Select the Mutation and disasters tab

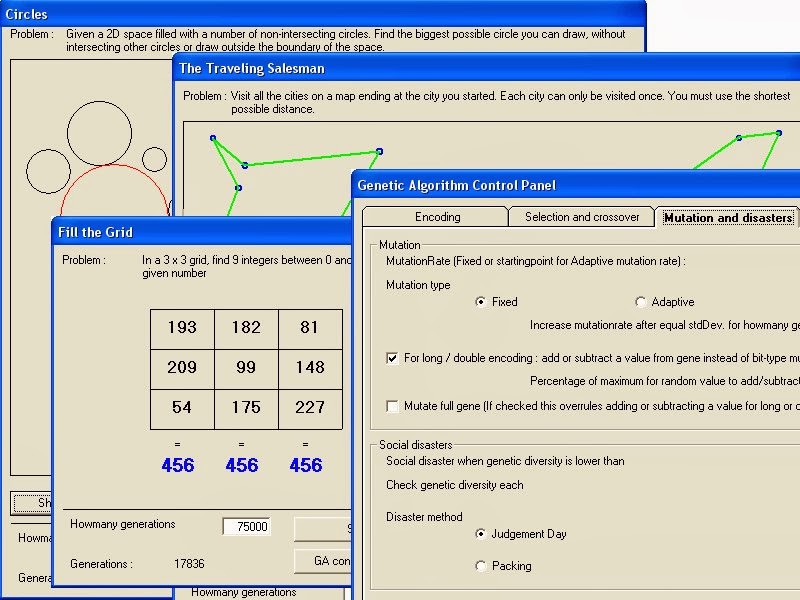727,216
